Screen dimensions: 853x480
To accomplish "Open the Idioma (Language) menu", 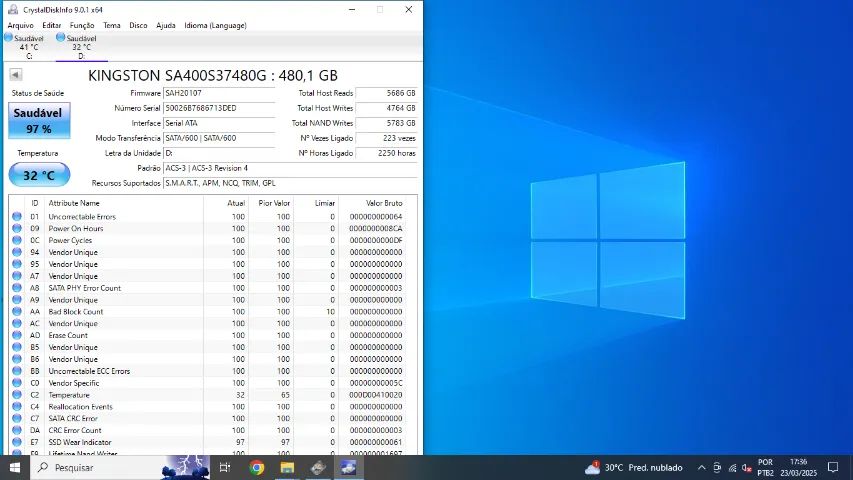I will click(215, 25).
